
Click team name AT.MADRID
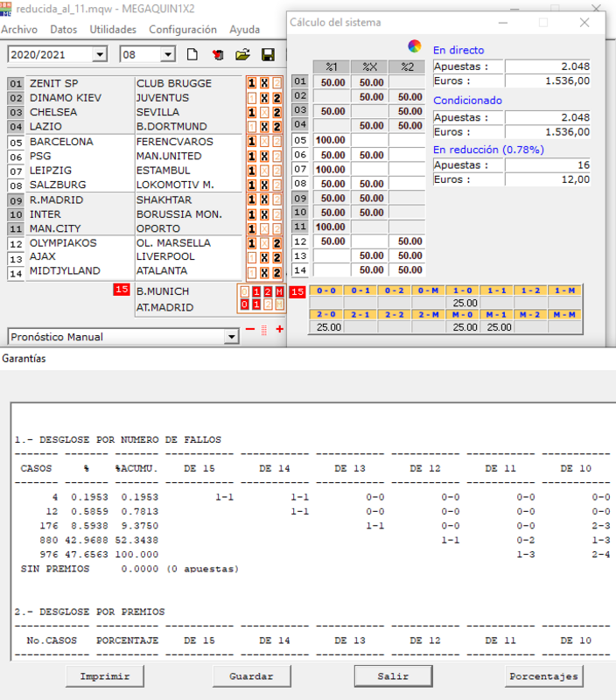[164, 308]
